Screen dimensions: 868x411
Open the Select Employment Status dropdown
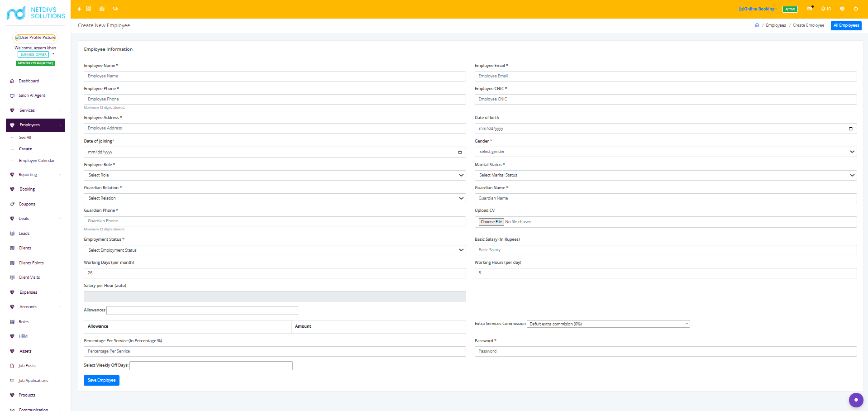[x=275, y=250]
